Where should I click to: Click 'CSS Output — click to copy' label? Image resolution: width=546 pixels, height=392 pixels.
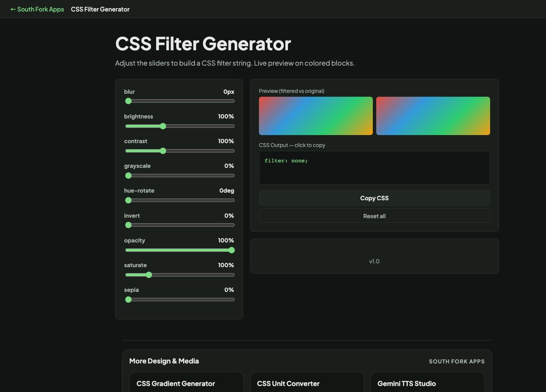292,145
